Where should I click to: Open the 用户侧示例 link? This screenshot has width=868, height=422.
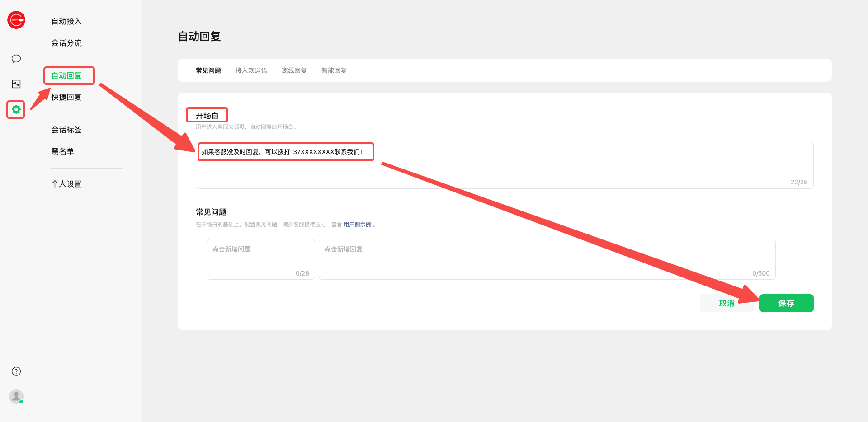[357, 225]
